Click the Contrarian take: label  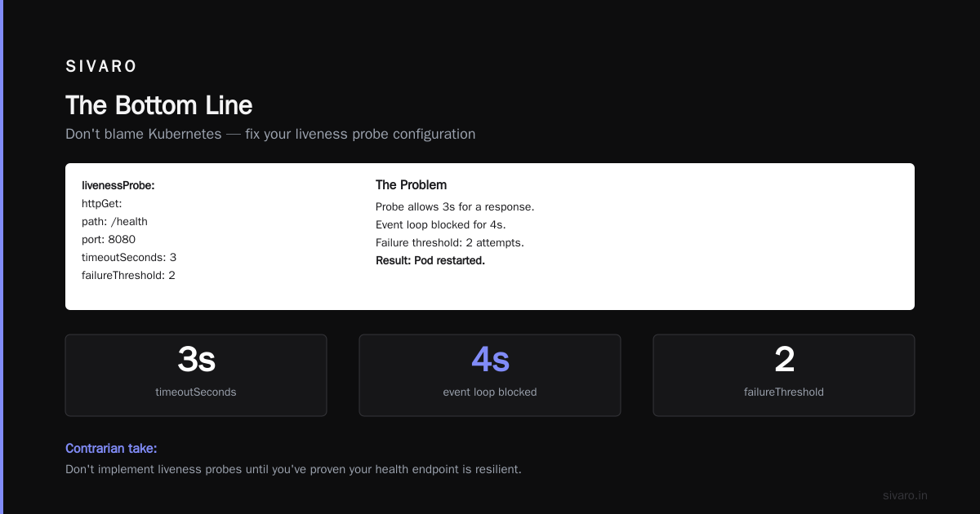(x=111, y=449)
